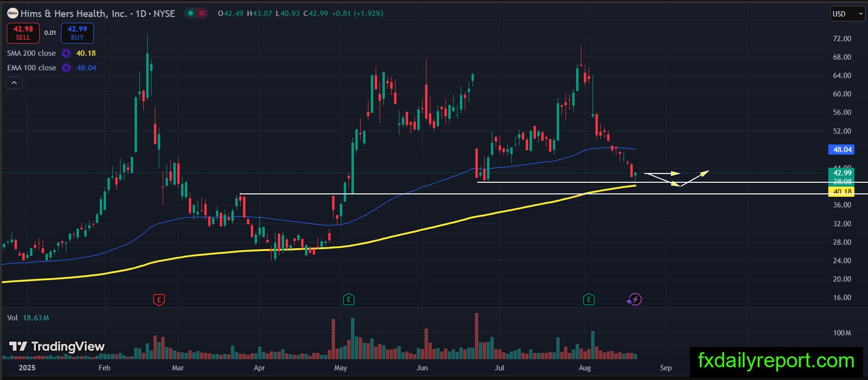
Task: Click the 36.00 price-axis tick
Action: (x=842, y=205)
